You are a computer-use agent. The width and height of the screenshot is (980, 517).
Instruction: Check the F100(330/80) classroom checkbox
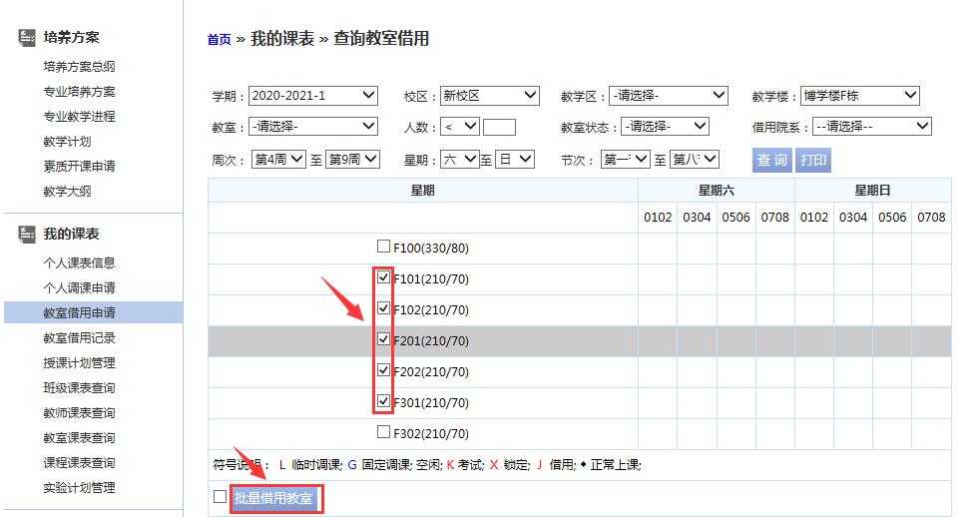pyautogui.click(x=384, y=247)
